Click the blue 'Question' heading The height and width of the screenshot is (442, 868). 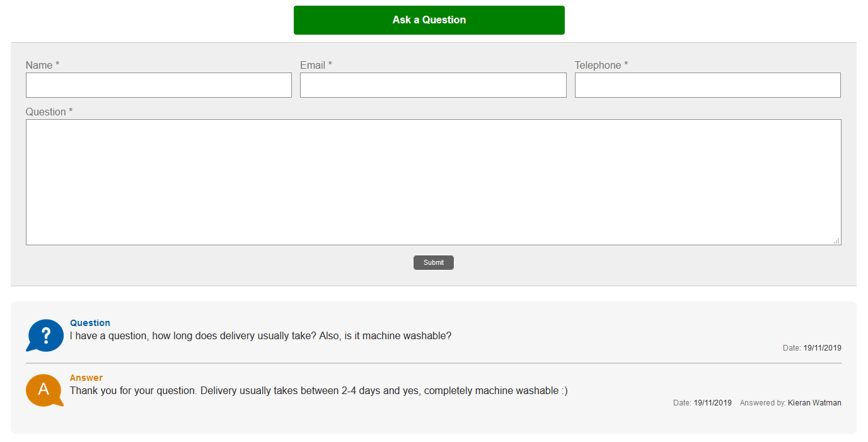tap(90, 323)
